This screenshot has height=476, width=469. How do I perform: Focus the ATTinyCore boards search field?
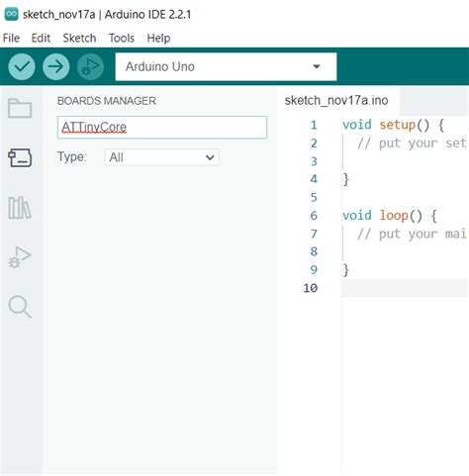pos(162,128)
